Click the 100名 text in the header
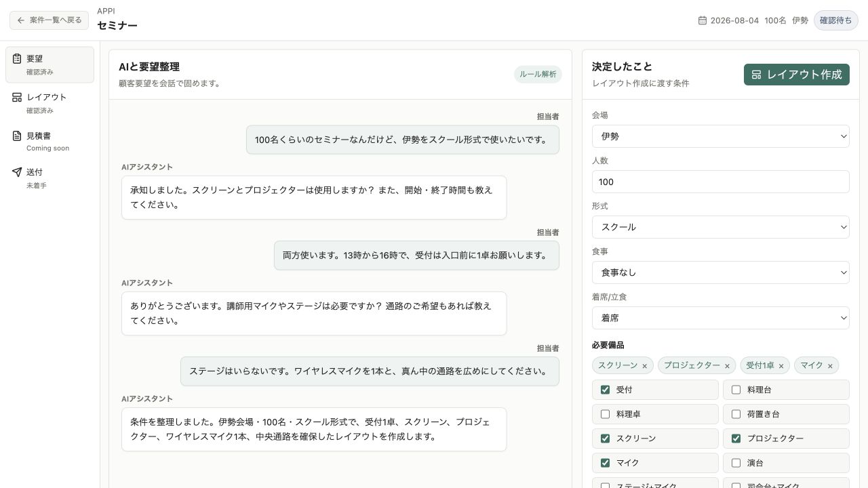Image resolution: width=868 pixels, height=488 pixels. [x=775, y=20]
